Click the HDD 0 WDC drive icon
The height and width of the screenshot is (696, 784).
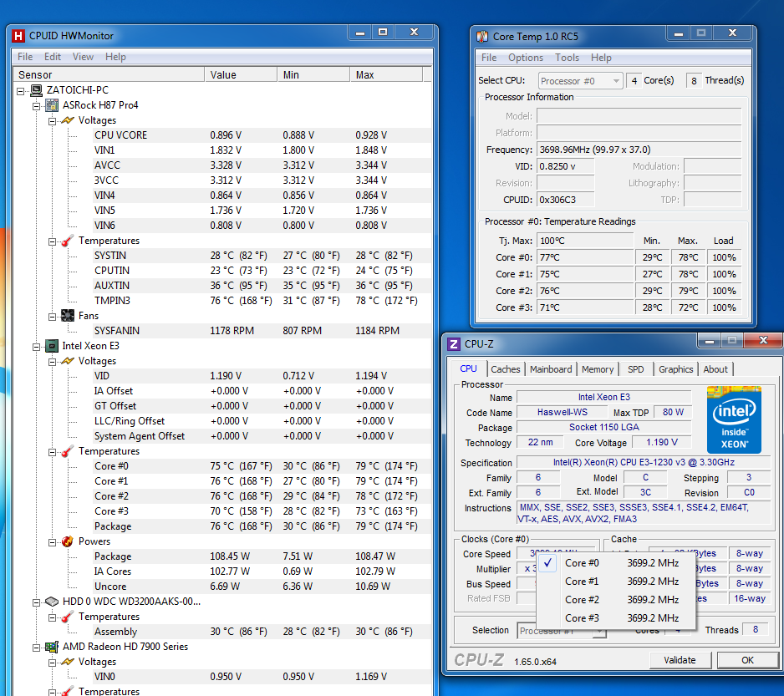[52, 601]
